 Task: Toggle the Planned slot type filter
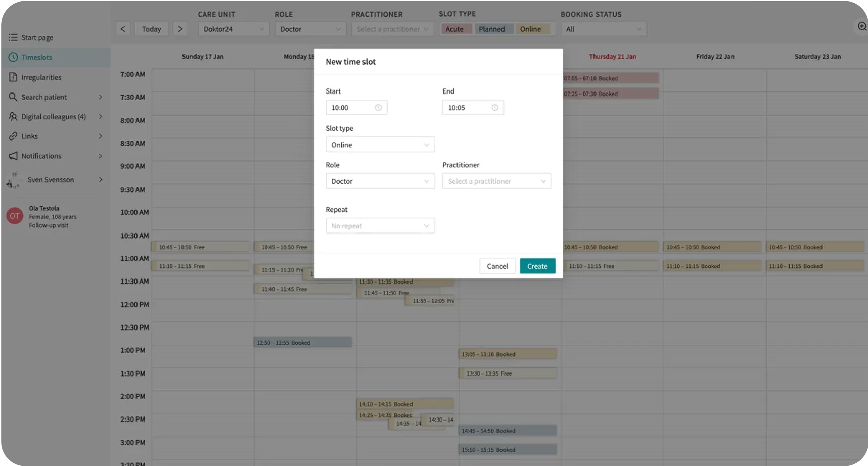tap(492, 29)
